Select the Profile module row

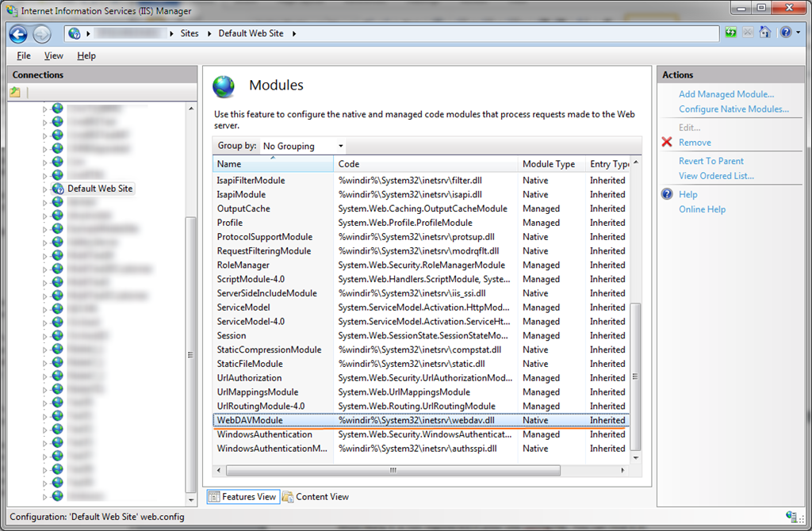[x=422, y=223]
